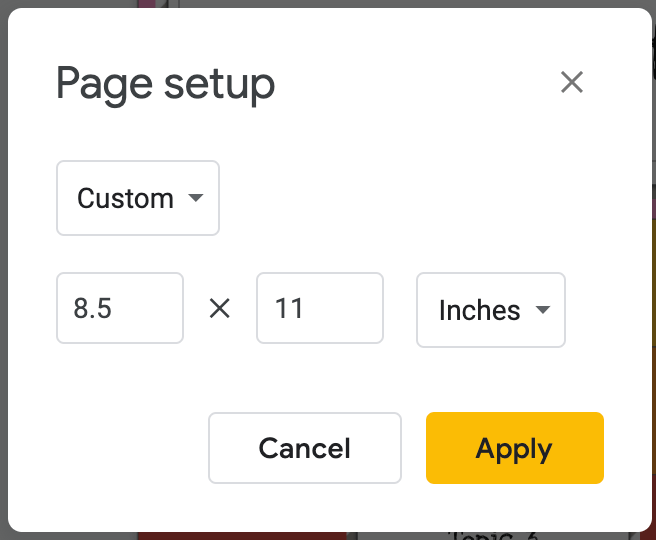Screen dimensions: 656x540
Task: Focus the 11 height input box
Action: coord(320,308)
